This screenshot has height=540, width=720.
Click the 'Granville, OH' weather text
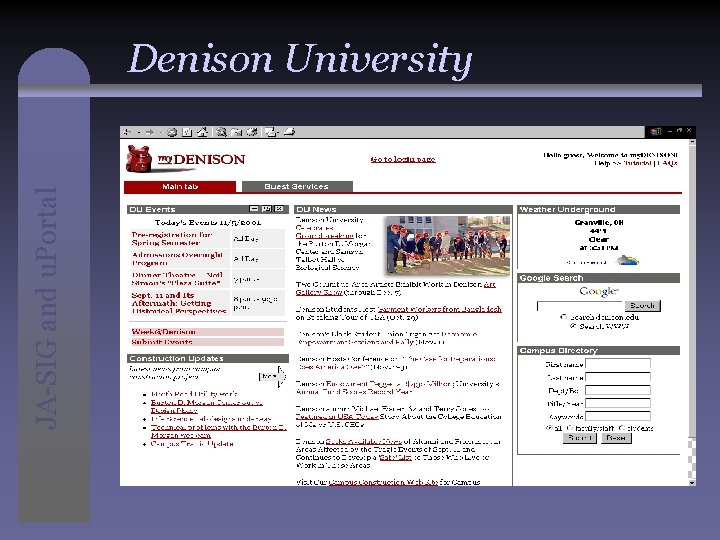pos(599,222)
